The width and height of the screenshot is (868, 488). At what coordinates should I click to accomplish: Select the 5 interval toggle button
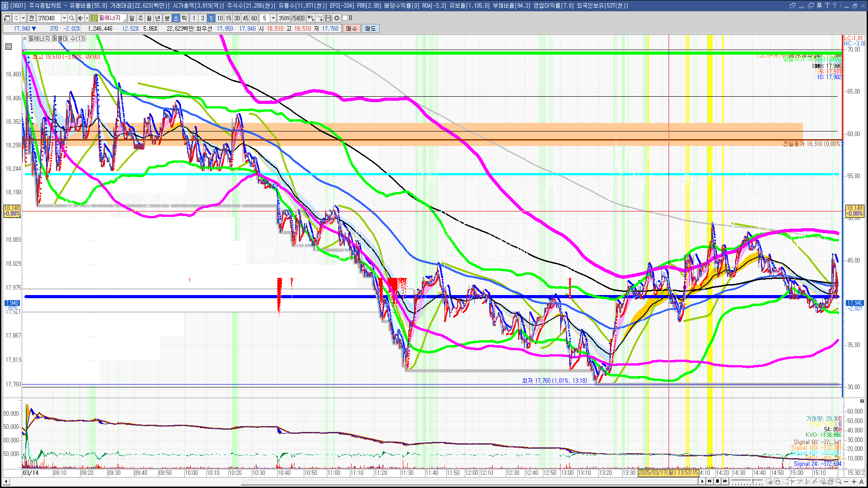point(211,18)
